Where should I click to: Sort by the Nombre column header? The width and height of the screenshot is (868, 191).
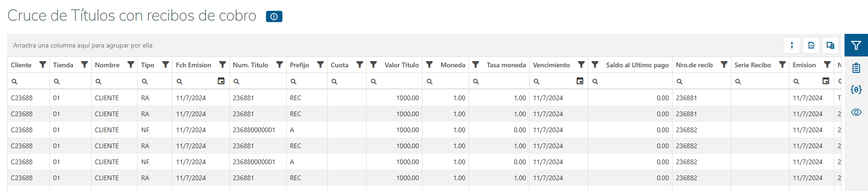click(x=107, y=65)
